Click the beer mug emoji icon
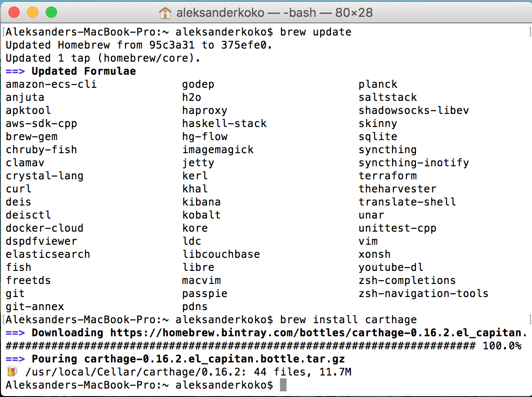The height and width of the screenshot is (397, 532). coord(12,372)
